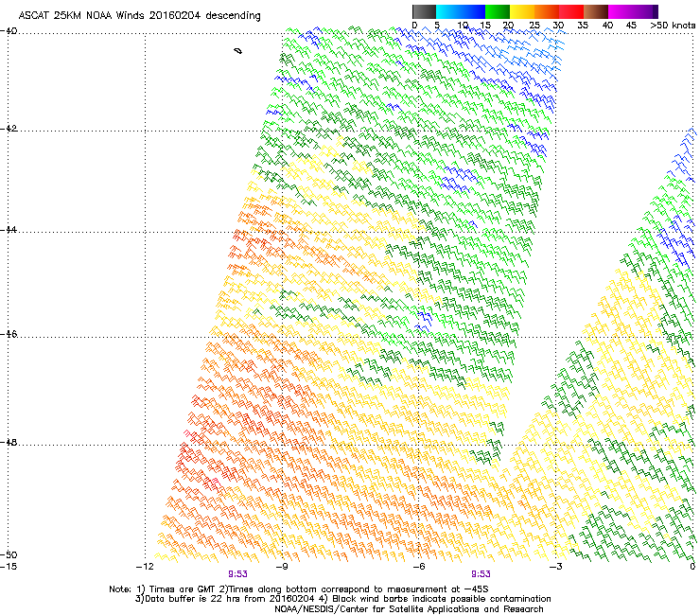Click the legend value '45'
The height and width of the screenshot is (615, 700).
pos(631,25)
